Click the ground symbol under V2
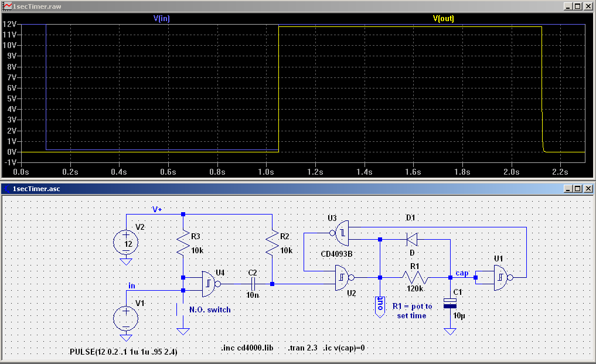Viewport: 596px width, 364px height. (126, 261)
